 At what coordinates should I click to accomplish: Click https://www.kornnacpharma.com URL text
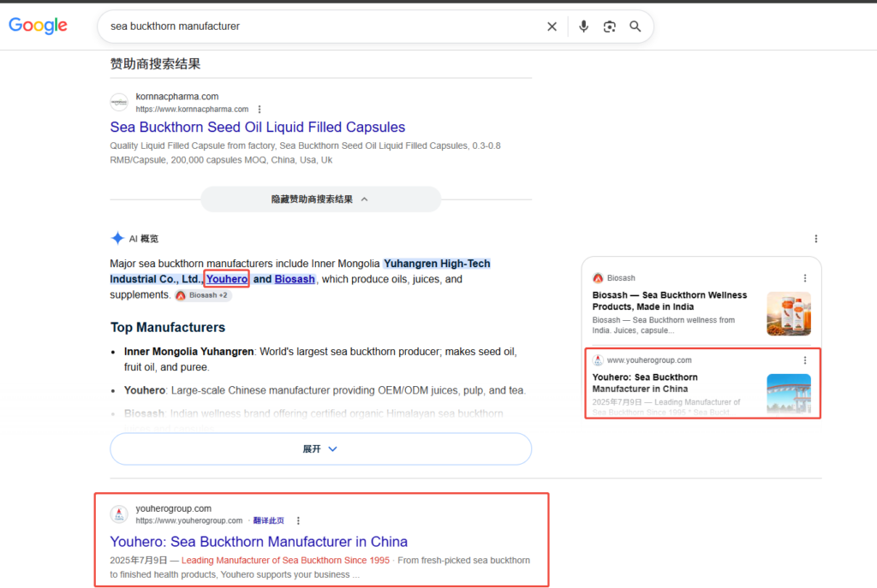pos(192,109)
